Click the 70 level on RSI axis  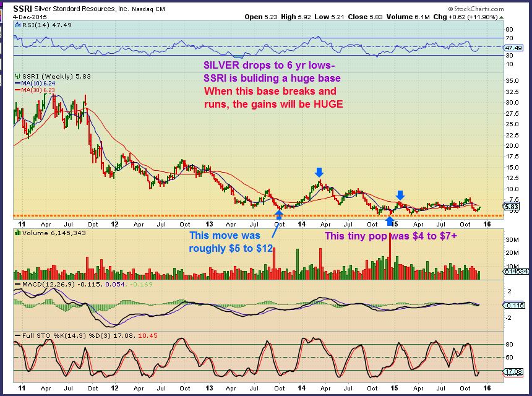point(509,38)
